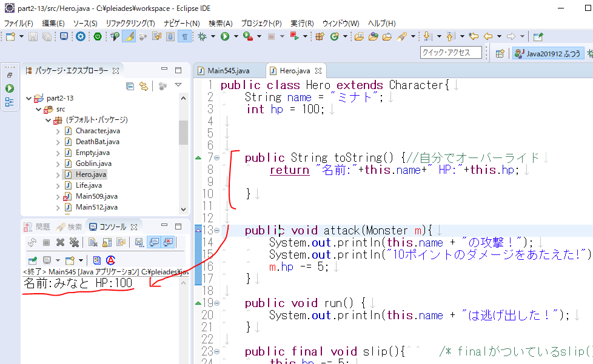Go to previous annotation arrow icon
This screenshot has width=593, height=364.
(450, 36)
